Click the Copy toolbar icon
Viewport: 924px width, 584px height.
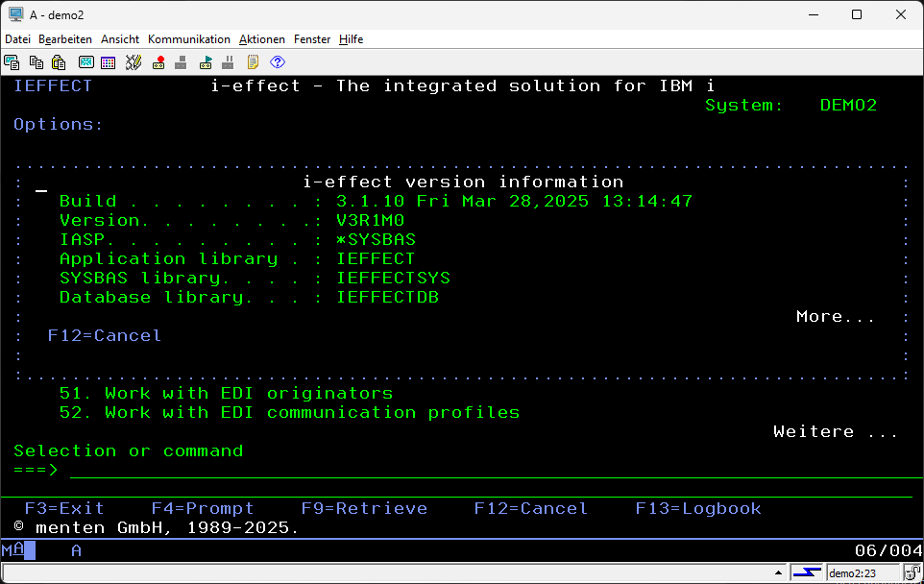point(36,62)
